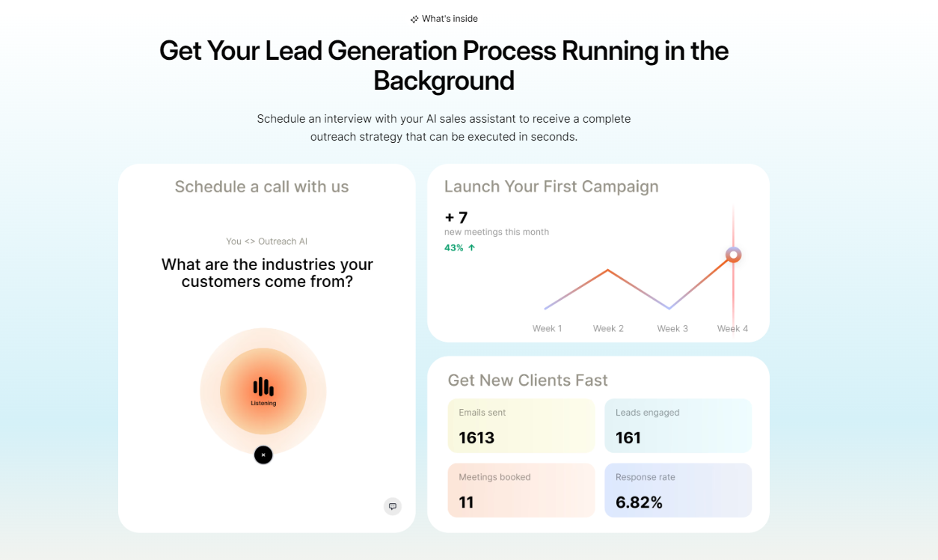Click the Listening audio bars icon
Image resolution: width=938 pixels, height=560 pixels.
263,387
